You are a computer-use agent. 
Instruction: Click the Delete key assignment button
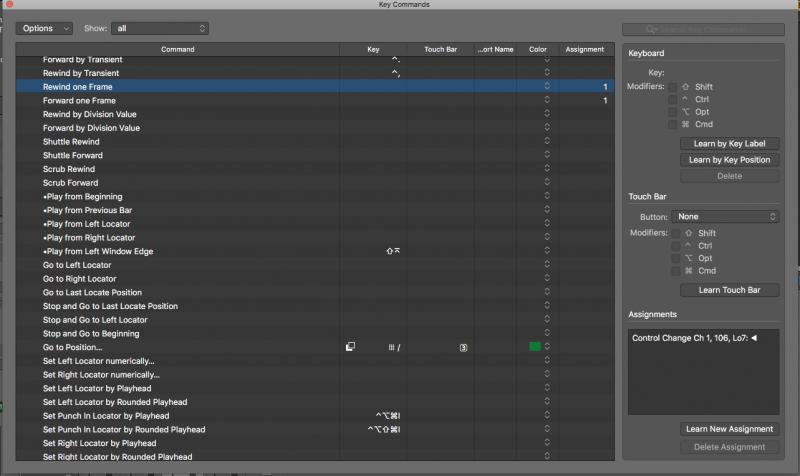coord(729,176)
